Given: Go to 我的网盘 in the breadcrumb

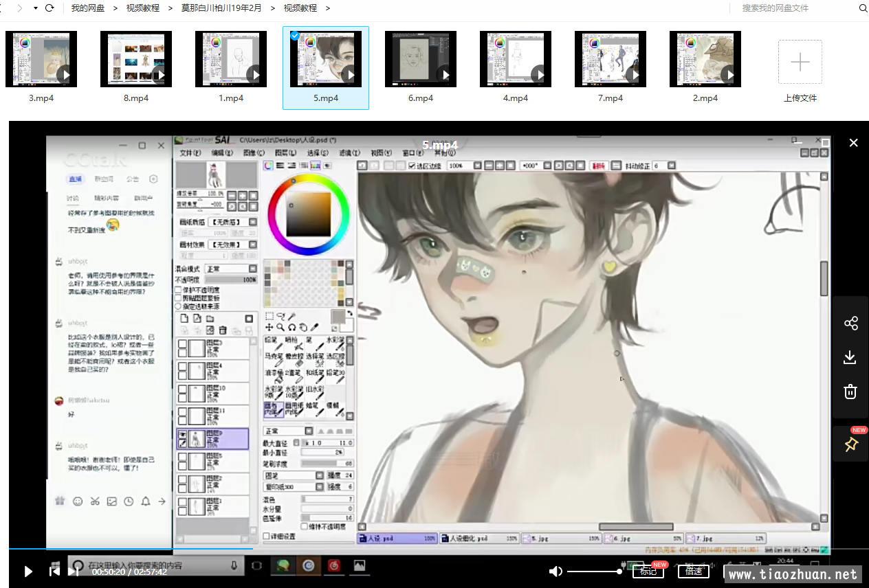Looking at the screenshot, I should (88, 8).
